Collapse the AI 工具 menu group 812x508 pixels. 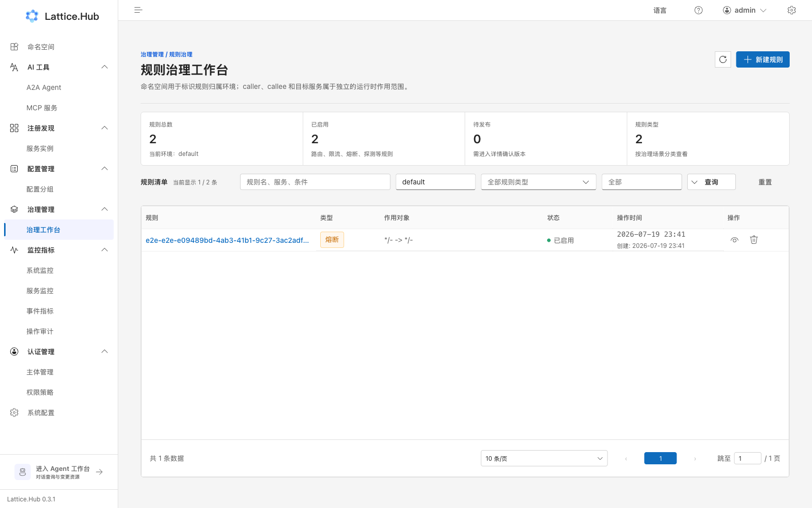pyautogui.click(x=105, y=67)
